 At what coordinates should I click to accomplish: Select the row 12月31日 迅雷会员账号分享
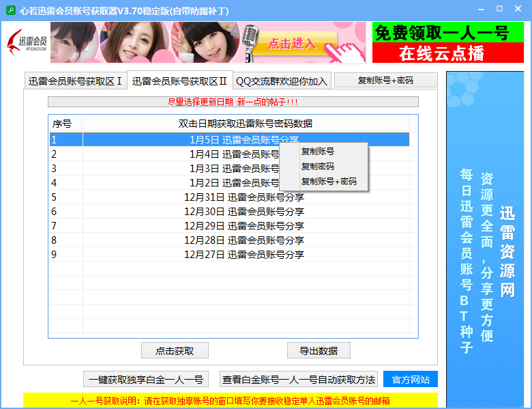point(229,197)
